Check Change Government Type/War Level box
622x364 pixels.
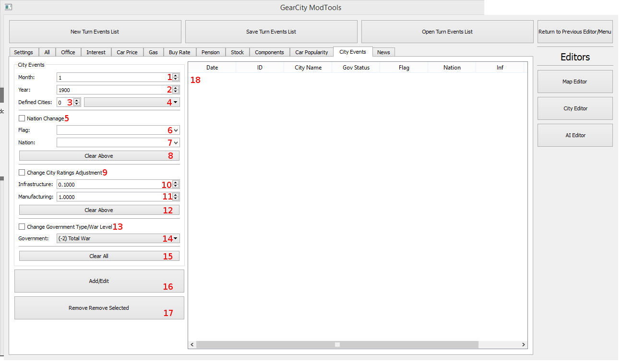pos(22,227)
